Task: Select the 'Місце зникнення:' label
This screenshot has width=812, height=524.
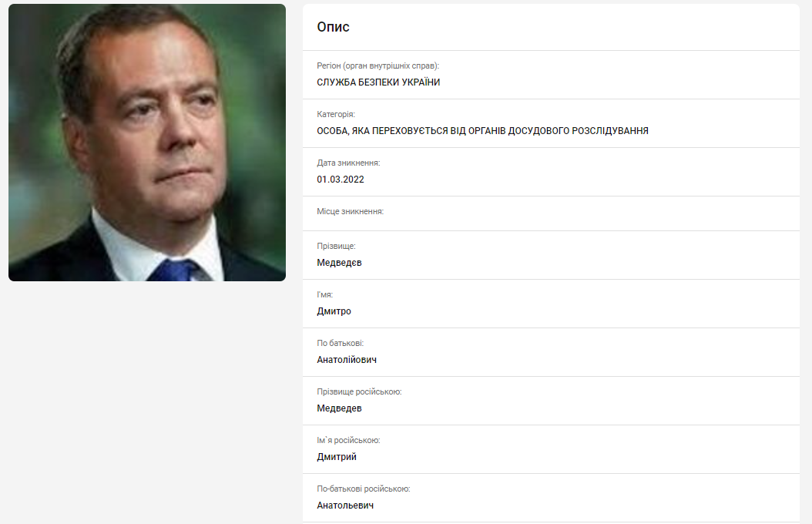Action: [x=351, y=211]
